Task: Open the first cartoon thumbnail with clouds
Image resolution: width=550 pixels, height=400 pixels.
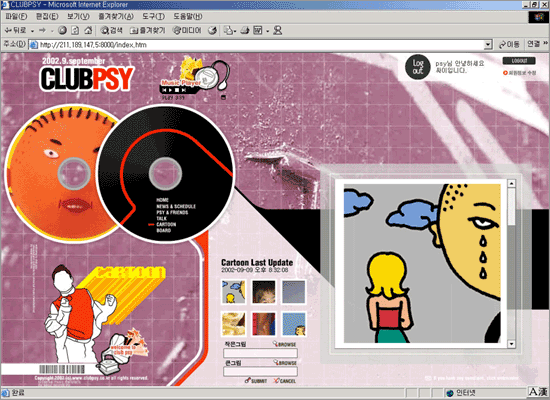Action: tap(234, 292)
